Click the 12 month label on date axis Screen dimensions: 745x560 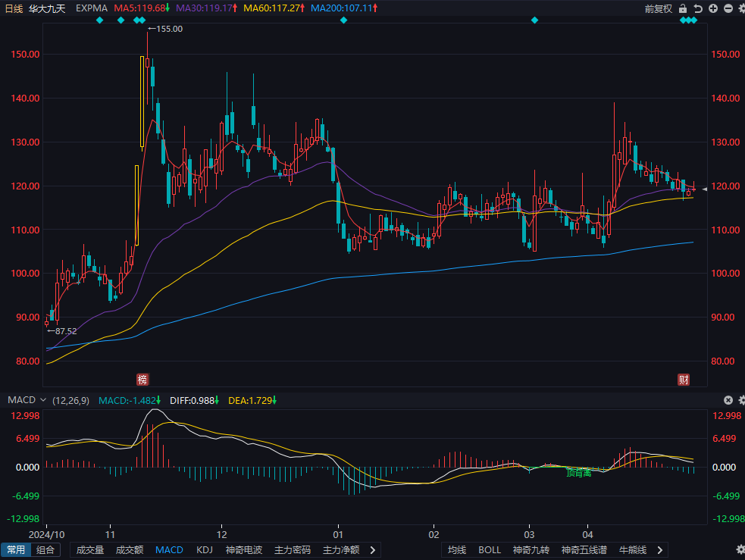tap(221, 534)
